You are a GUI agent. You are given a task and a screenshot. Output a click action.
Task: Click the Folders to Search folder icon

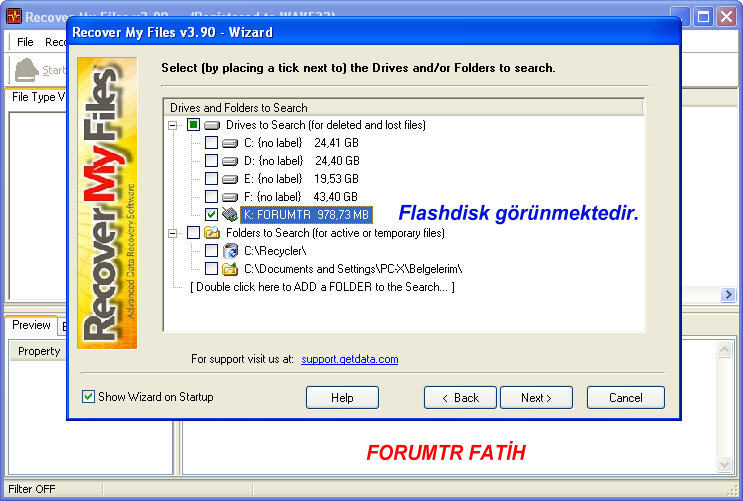click(x=212, y=233)
